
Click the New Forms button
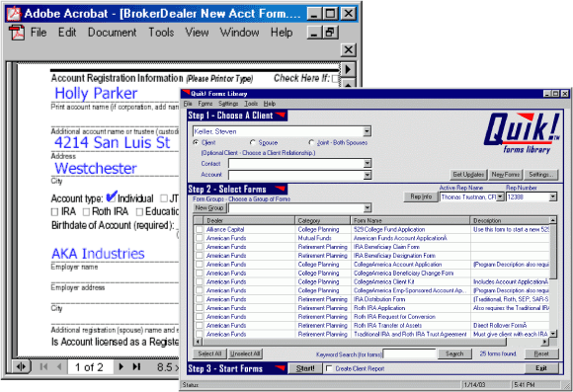[x=506, y=175]
